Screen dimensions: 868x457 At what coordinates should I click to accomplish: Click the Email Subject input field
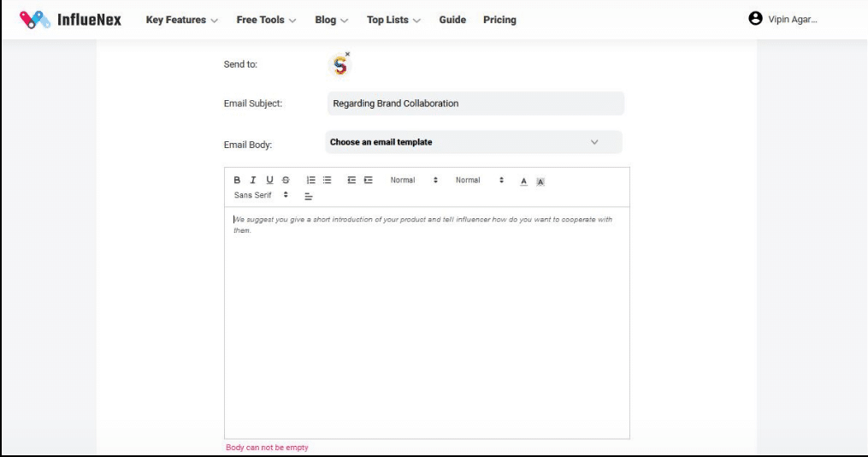click(x=476, y=104)
